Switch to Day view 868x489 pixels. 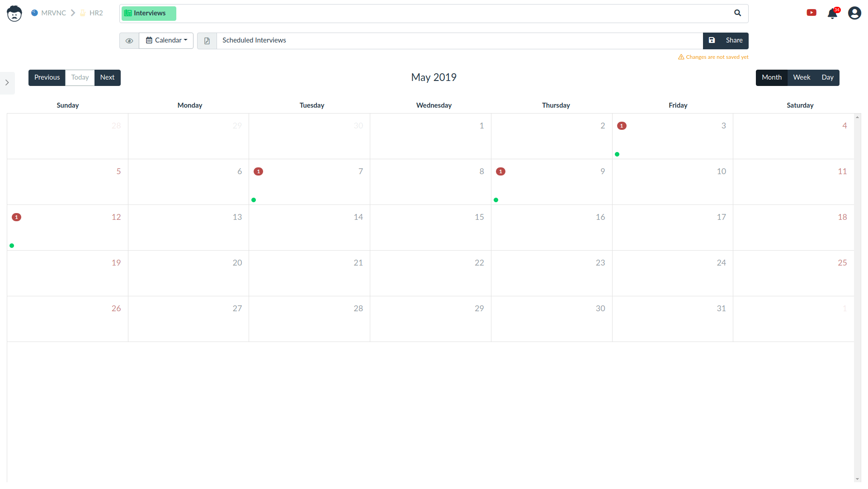click(x=827, y=77)
